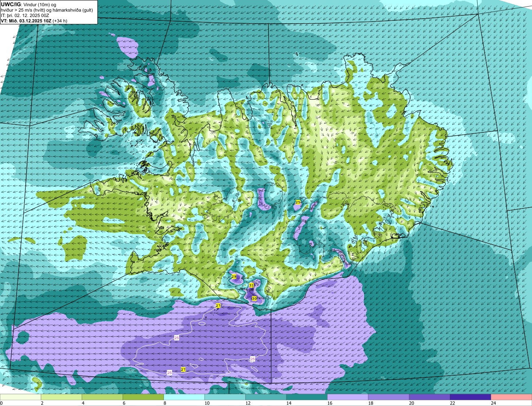Click the '2' label on the color scale
Image resolution: width=532 pixels, height=406 pixels.
click(41, 403)
